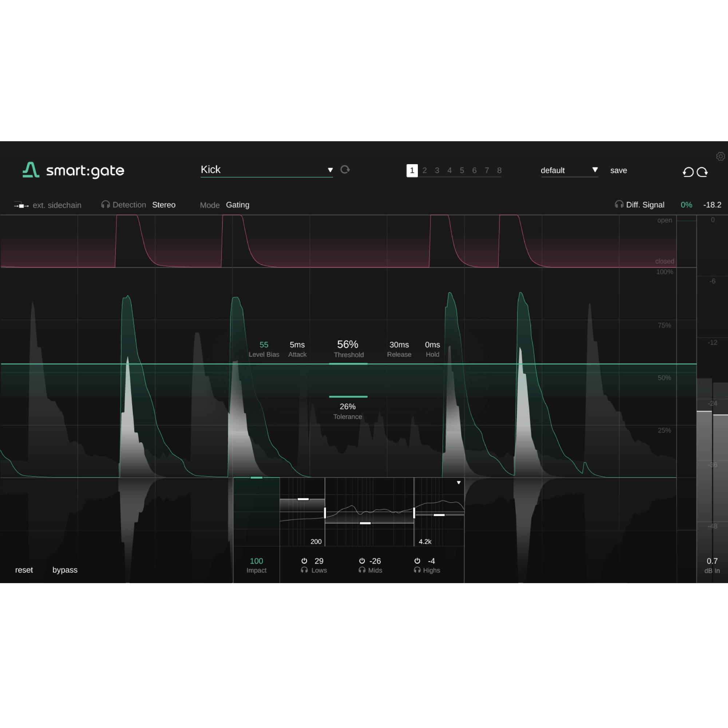Click the Diff. Signal label
Viewport: 728px width, 728px height.
click(x=645, y=205)
